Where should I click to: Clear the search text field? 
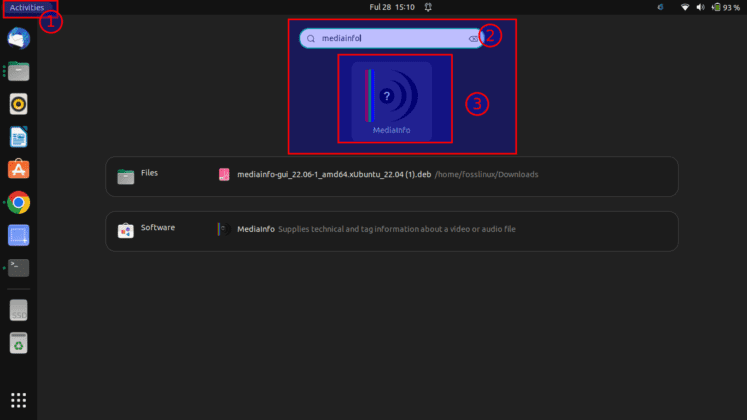[x=473, y=38]
